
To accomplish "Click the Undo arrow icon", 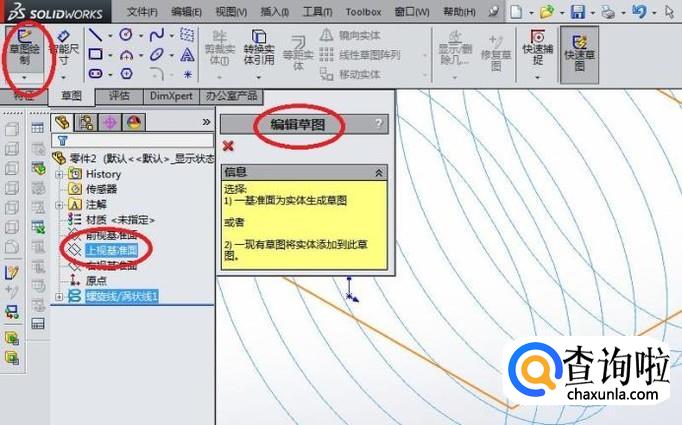I will [x=639, y=11].
